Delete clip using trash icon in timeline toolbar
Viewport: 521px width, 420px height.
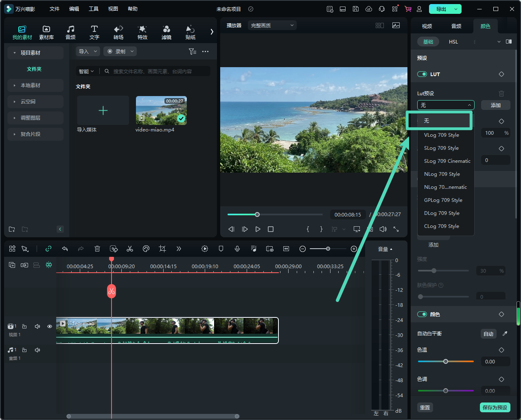click(97, 249)
